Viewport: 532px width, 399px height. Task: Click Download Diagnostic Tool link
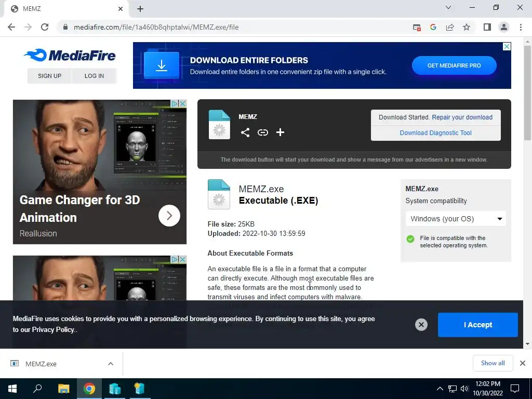coord(436,132)
